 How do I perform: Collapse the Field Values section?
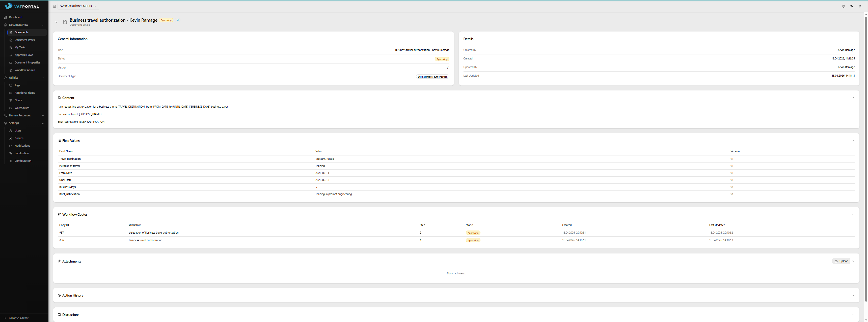coord(853,140)
